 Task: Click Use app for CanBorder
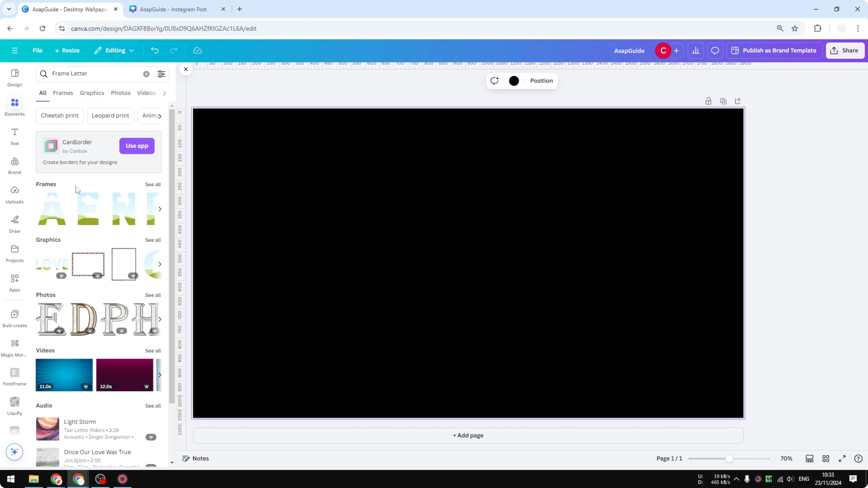coord(137,146)
